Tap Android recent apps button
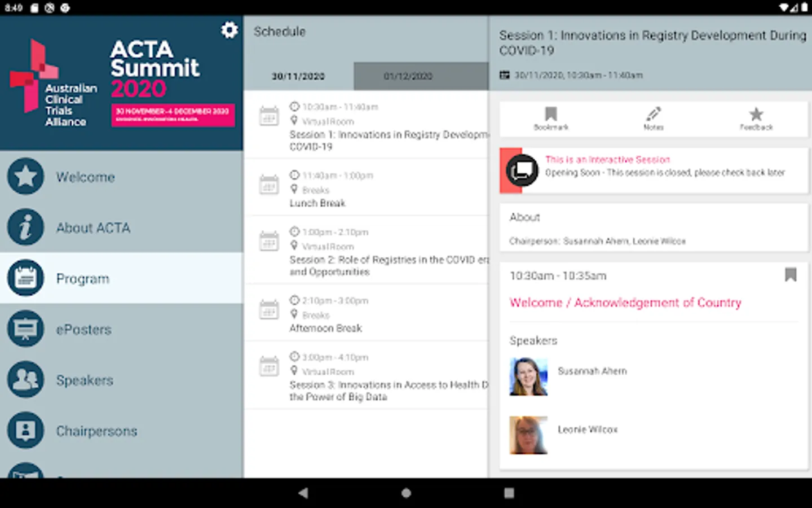 click(x=509, y=493)
